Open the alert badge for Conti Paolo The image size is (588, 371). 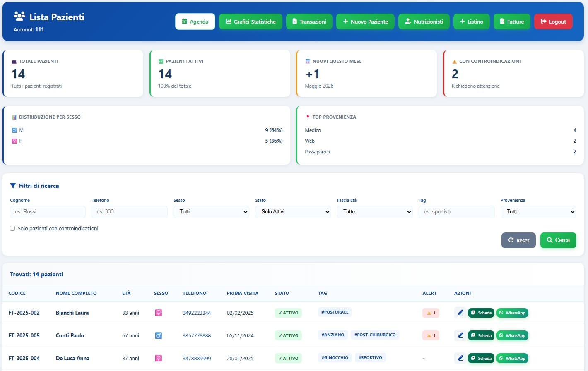[x=431, y=336]
